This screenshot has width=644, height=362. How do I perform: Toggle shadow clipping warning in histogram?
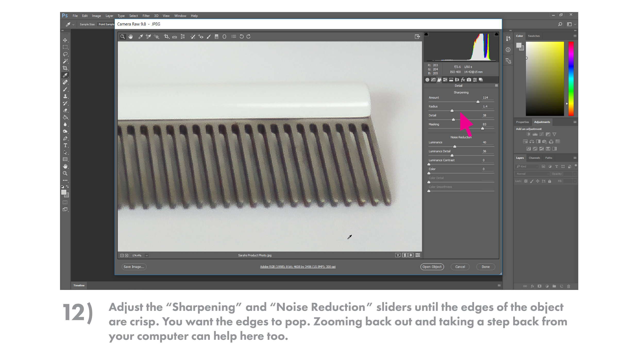(x=426, y=34)
